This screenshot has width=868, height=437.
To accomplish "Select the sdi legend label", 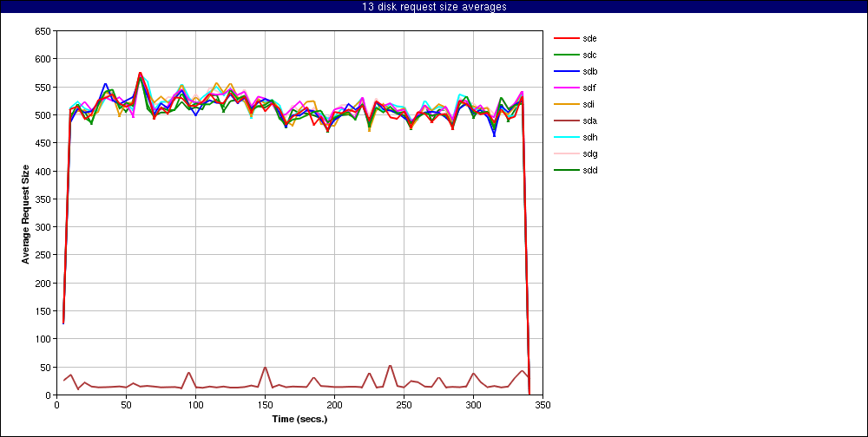I will [x=589, y=104].
